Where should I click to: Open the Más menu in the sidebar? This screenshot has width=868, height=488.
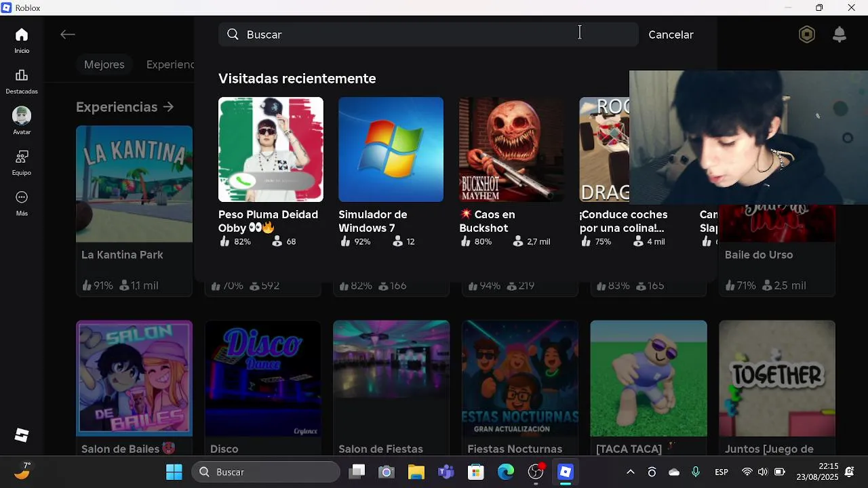click(x=22, y=203)
